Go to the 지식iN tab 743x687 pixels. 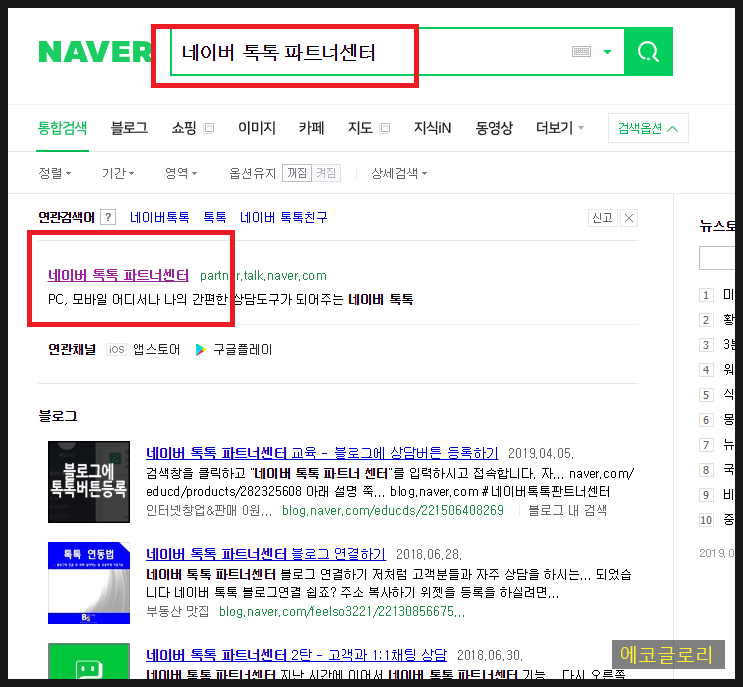pos(432,128)
